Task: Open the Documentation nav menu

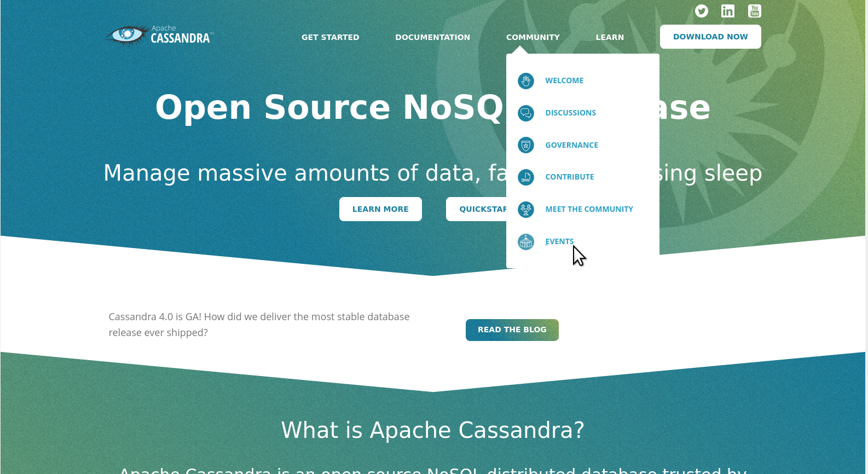Action: [x=432, y=37]
